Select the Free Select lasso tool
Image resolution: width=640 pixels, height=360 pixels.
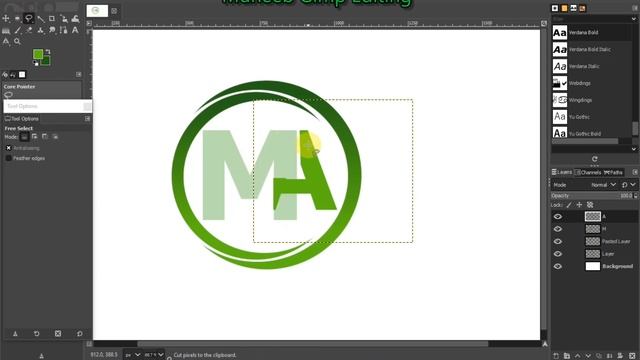tap(29, 18)
